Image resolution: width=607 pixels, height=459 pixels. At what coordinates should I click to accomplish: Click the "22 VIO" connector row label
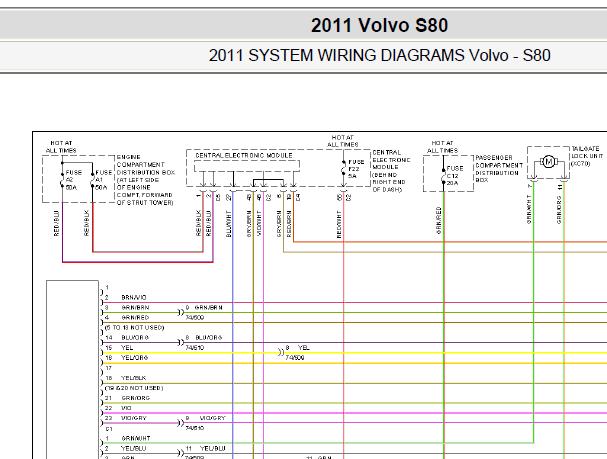118,408
